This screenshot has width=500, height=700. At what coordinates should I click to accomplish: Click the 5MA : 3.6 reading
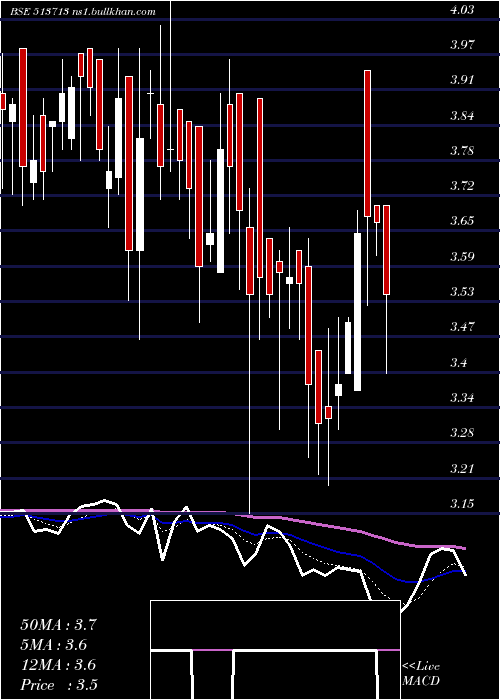[x=54, y=645]
